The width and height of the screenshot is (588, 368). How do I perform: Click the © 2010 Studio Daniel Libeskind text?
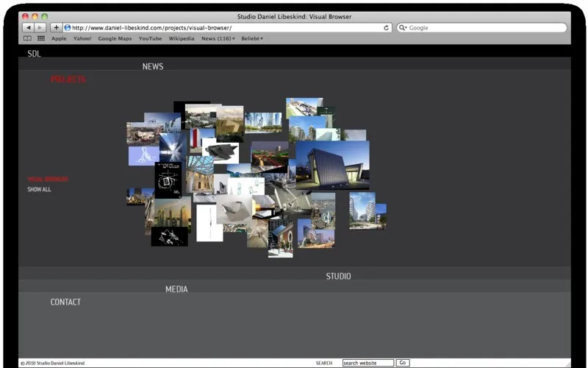(x=52, y=363)
